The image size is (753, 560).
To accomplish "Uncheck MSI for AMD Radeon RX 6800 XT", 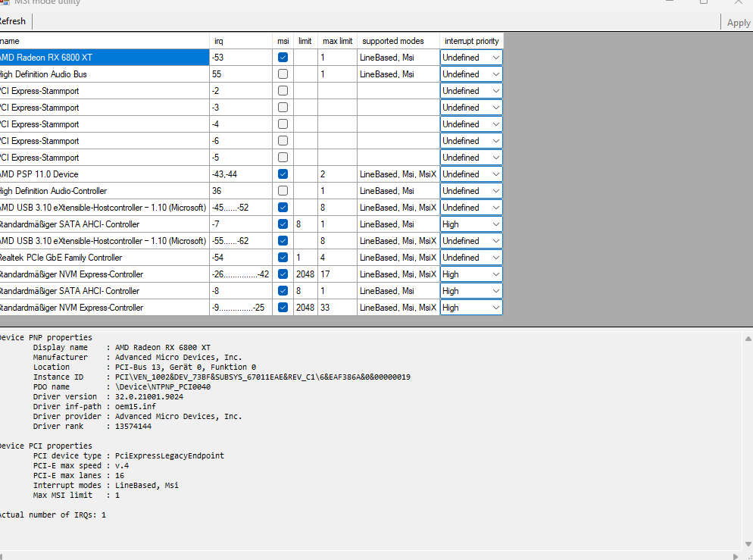I will tap(283, 57).
